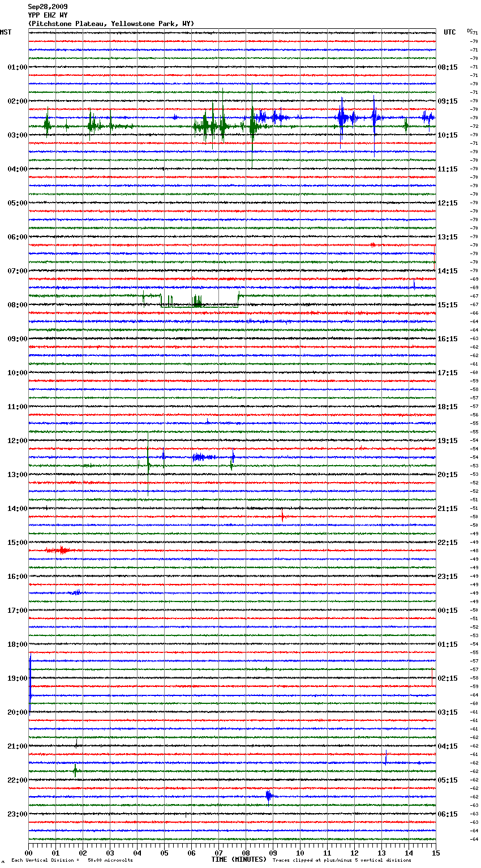Click the 17:15 UTC time label
Screen dimensions: 481x868
(448, 373)
